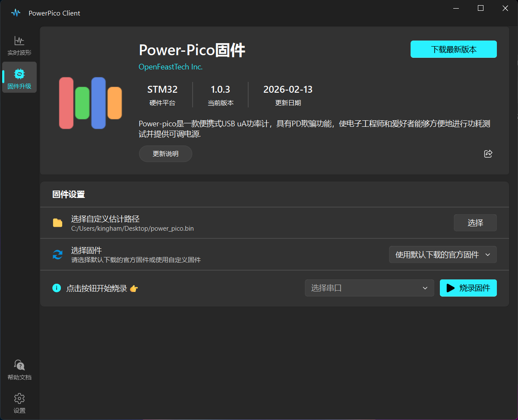Click the play icon on 烧录固件

click(x=451, y=288)
